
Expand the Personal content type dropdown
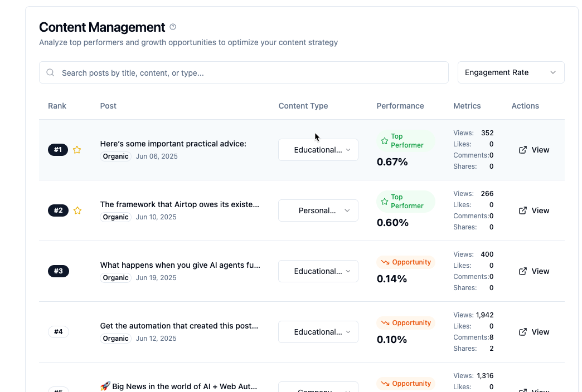(318, 210)
